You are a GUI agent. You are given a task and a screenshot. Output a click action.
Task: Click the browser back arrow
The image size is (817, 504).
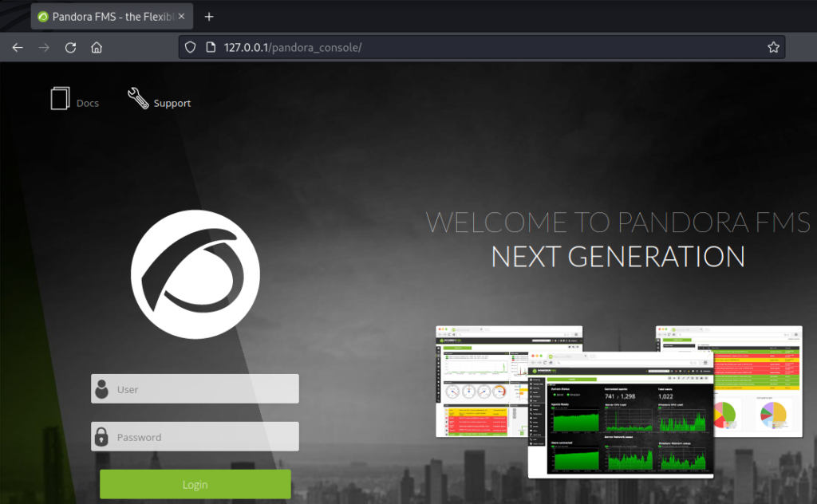coord(18,47)
